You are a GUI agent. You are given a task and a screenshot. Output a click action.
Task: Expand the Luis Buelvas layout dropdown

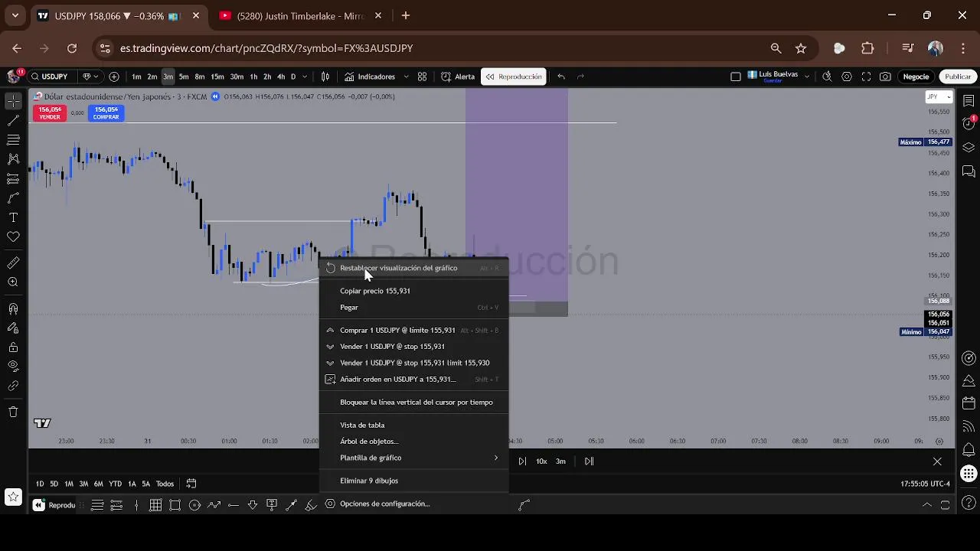[x=806, y=77]
